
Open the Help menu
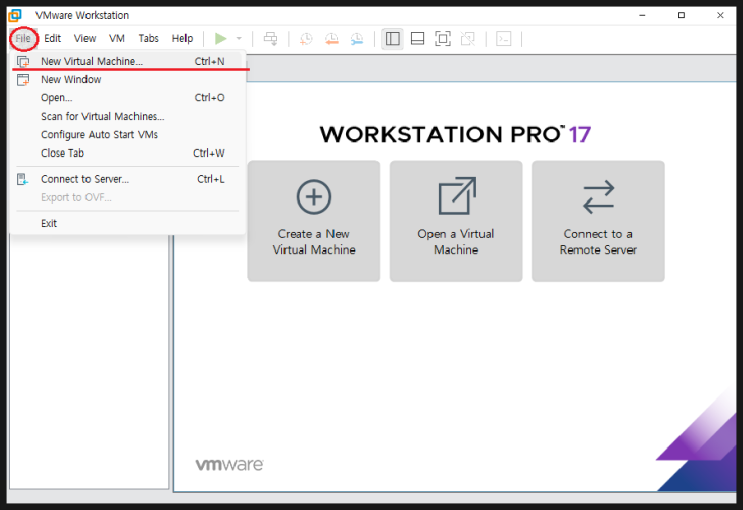[182, 38]
